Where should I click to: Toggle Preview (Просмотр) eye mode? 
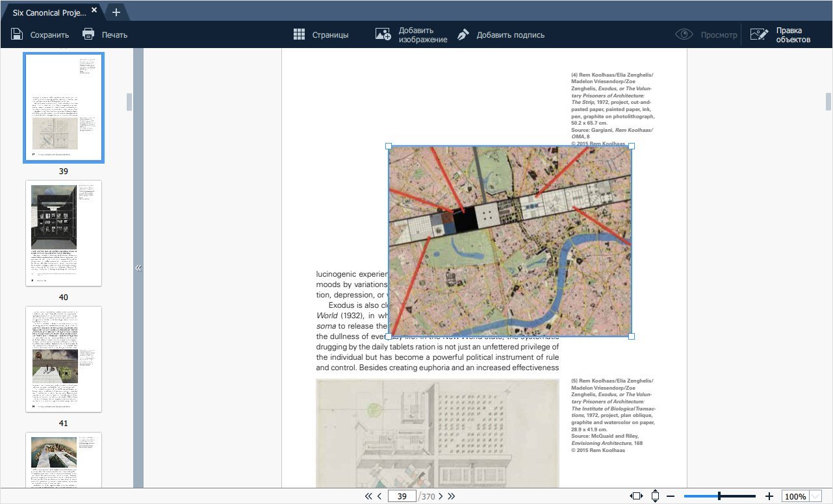tap(684, 34)
